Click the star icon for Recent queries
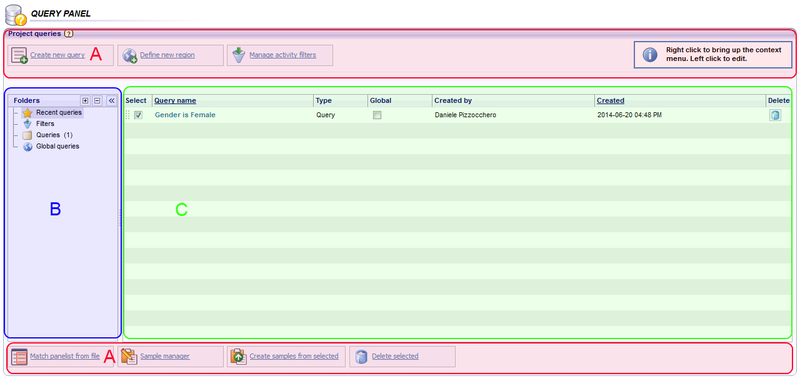This screenshot has width=800, height=383. coord(28,113)
